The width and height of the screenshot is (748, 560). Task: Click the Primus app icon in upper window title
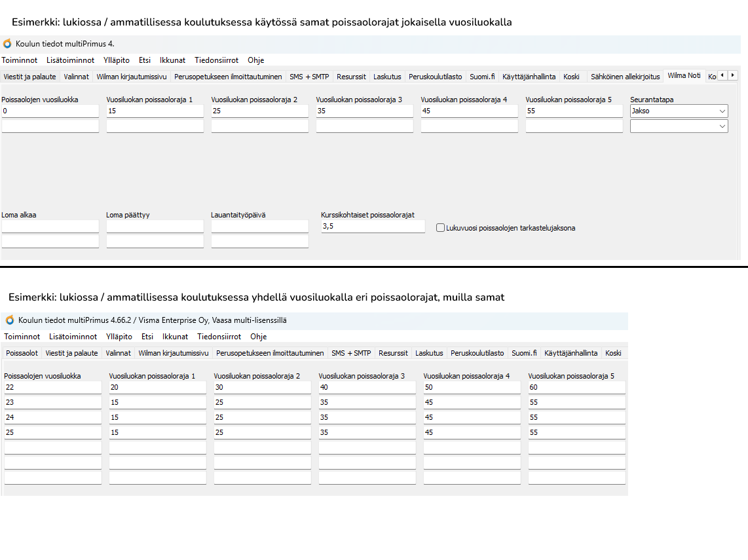[7, 44]
